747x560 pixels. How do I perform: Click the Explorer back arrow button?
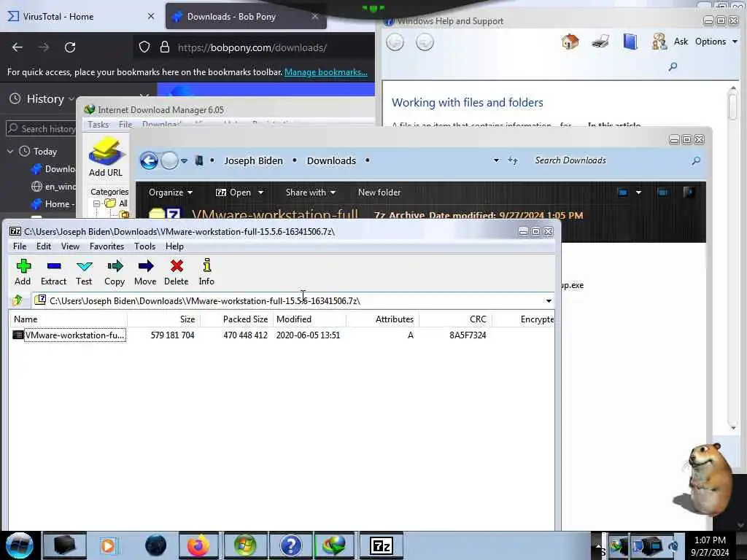(149, 160)
